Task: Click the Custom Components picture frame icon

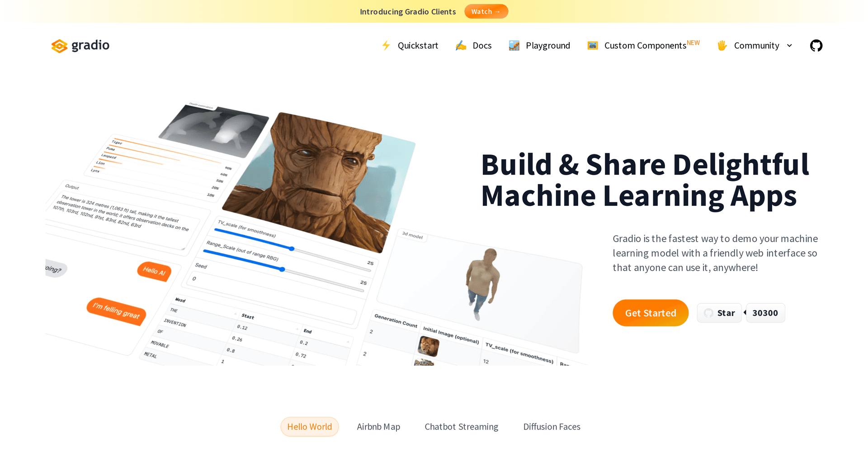Action: (x=593, y=46)
